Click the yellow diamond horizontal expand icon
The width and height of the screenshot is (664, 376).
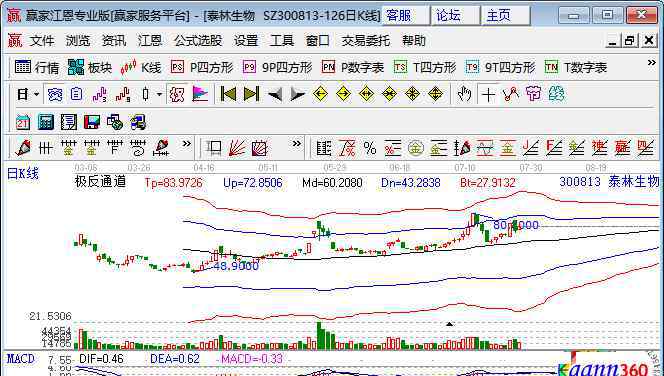click(x=366, y=94)
